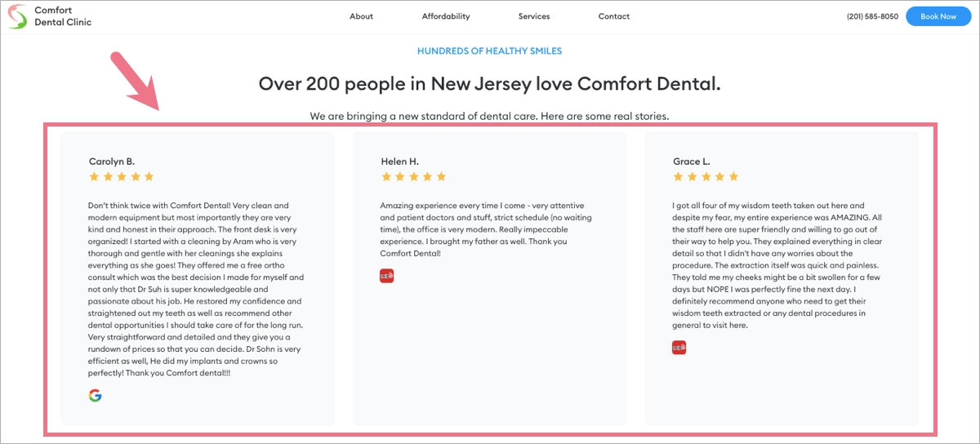
Task: Open the Contact menu item
Action: point(614,16)
